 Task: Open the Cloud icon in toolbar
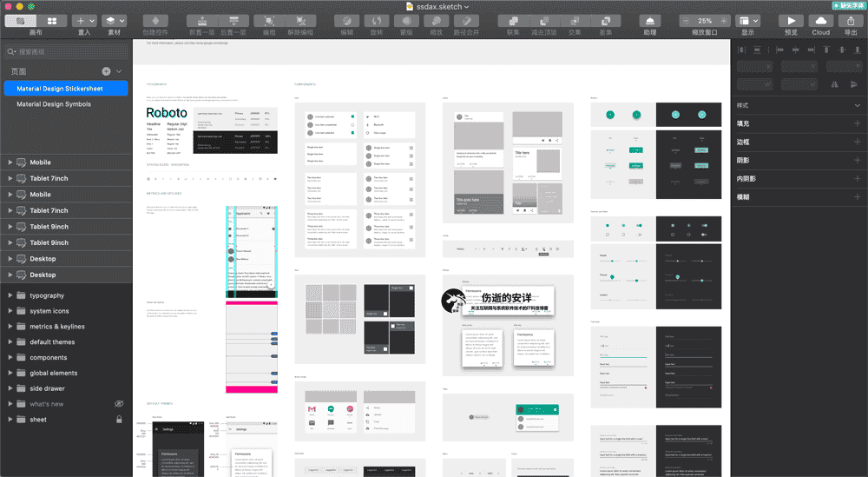(x=821, y=21)
